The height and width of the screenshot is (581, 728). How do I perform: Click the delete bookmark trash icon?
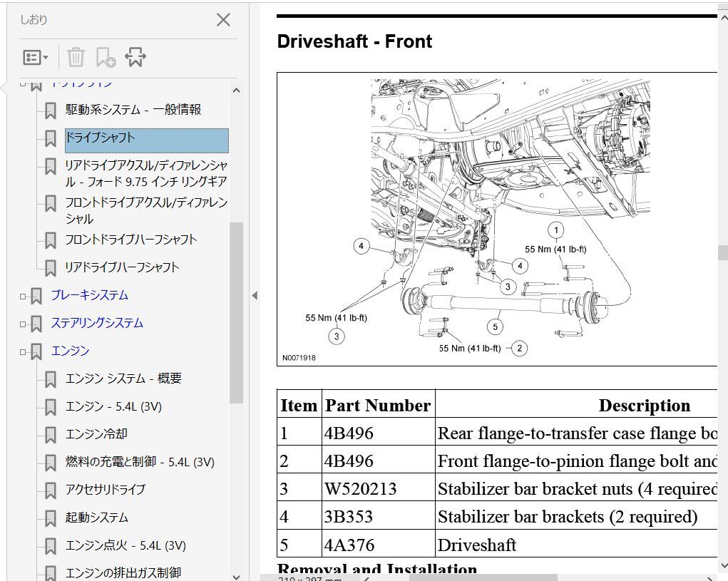click(76, 58)
